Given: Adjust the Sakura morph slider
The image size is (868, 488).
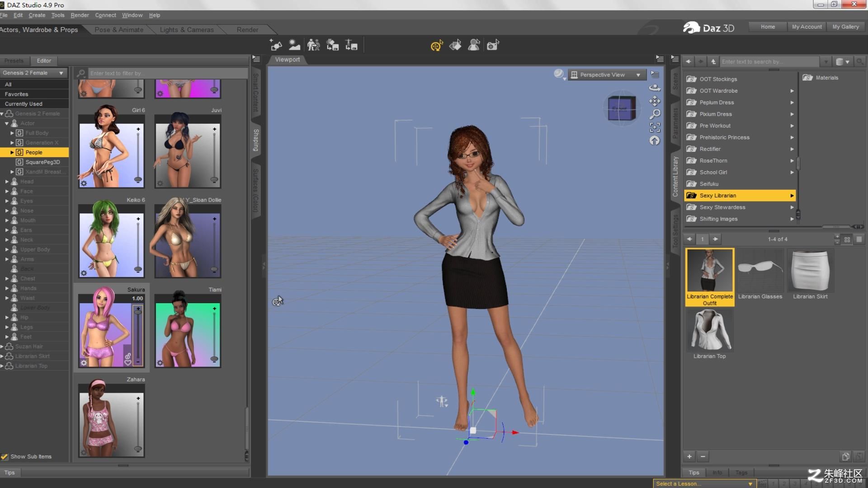Looking at the screenshot, I should (x=138, y=336).
